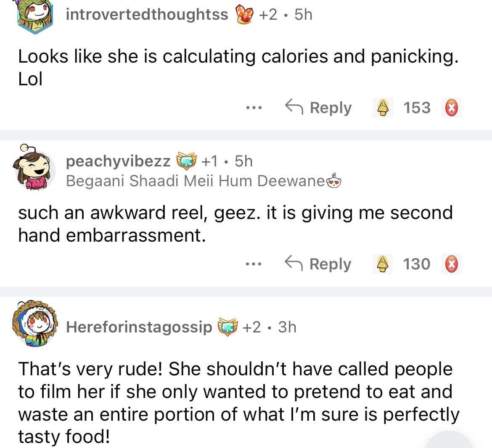Screen dimensions: 492x448
Task: Open more options for the awkward reel comment
Action: click(254, 264)
